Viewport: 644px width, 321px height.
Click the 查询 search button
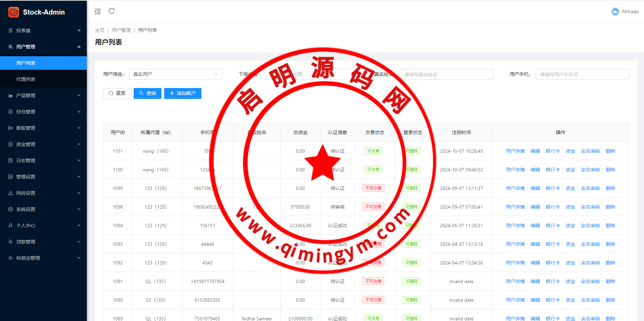tap(147, 93)
